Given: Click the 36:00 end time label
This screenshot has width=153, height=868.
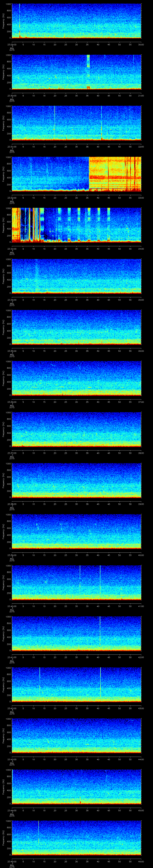Looking at the screenshot, I should (141, 351).
